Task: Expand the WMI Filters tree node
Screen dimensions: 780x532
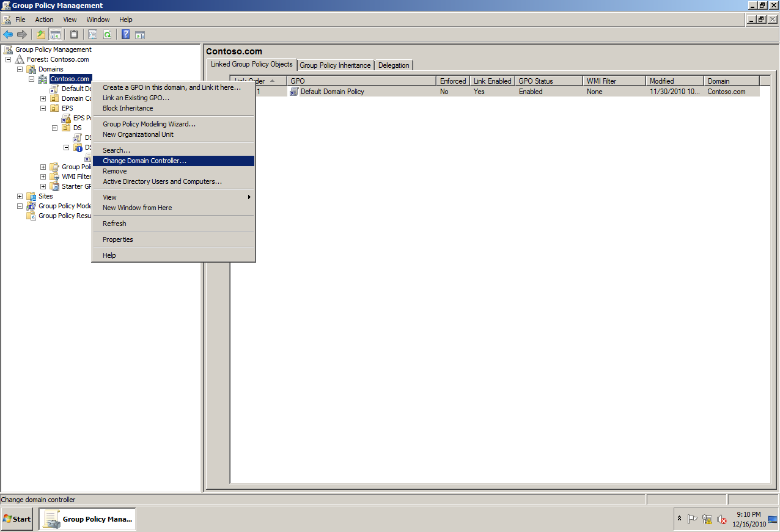Action: 43,177
